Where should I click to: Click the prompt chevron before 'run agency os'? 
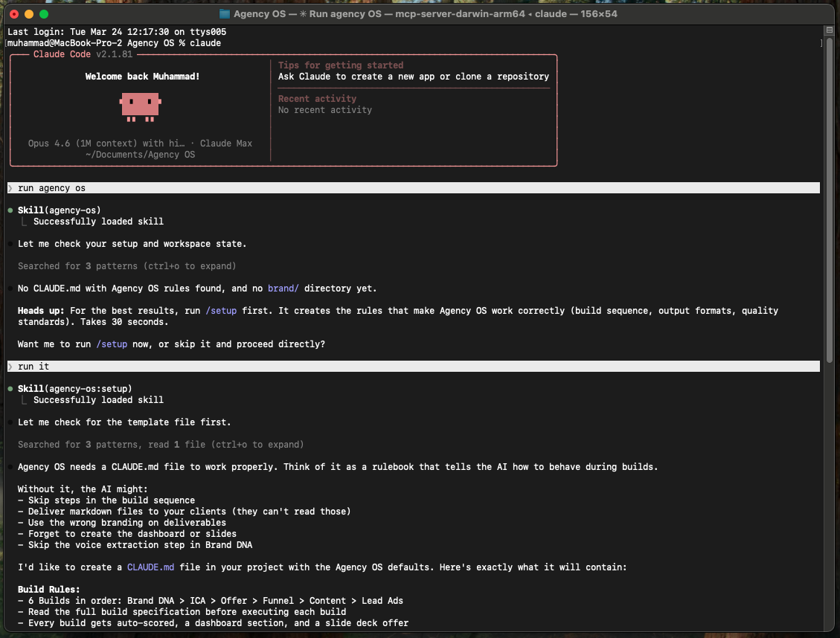(x=10, y=187)
